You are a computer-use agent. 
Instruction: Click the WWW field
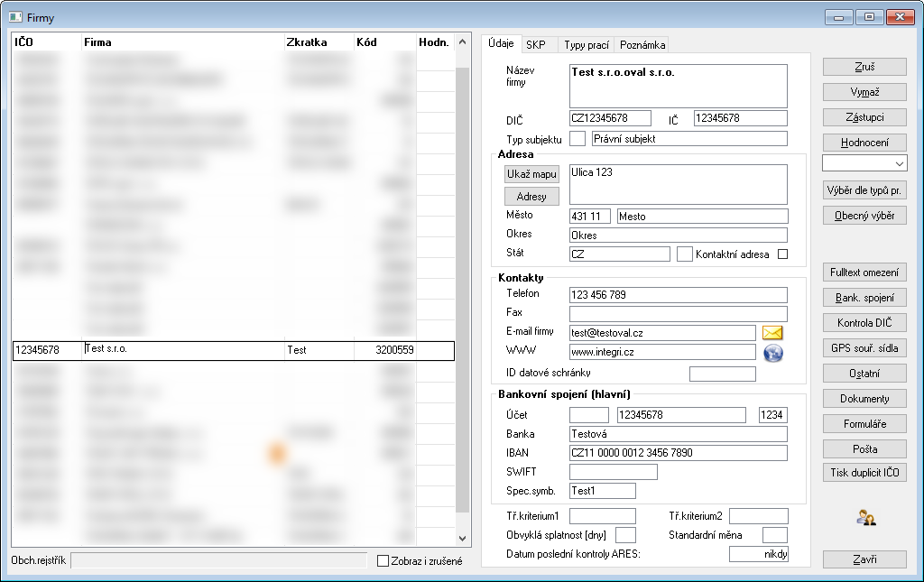[662, 352]
